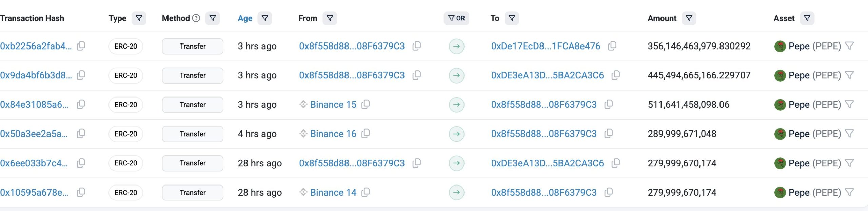Click the Transfer method badge in the first row

coord(193,46)
